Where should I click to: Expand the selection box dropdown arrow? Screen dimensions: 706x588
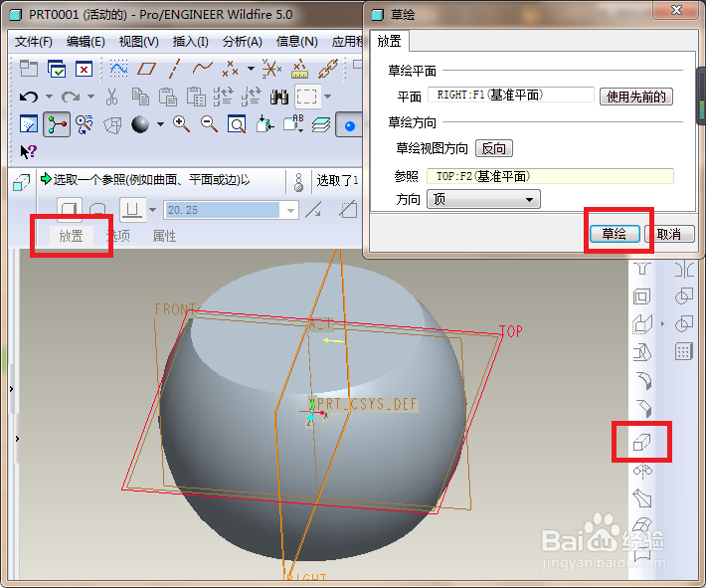coord(328,97)
